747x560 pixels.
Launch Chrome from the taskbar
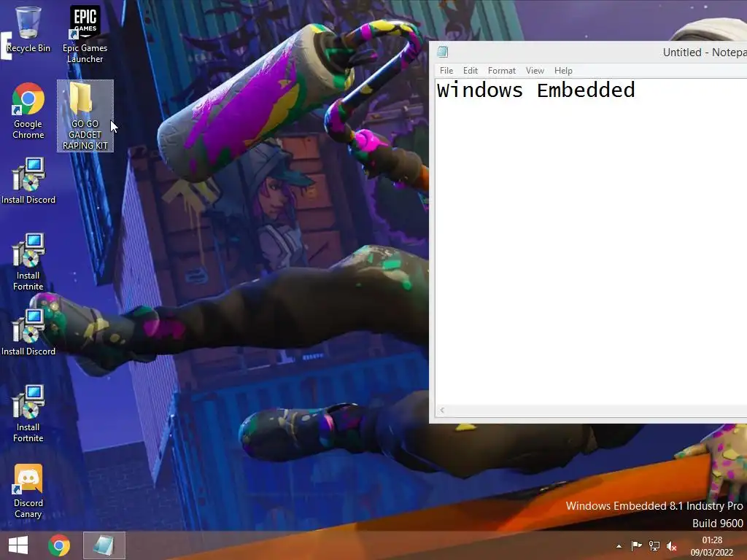pyautogui.click(x=59, y=545)
